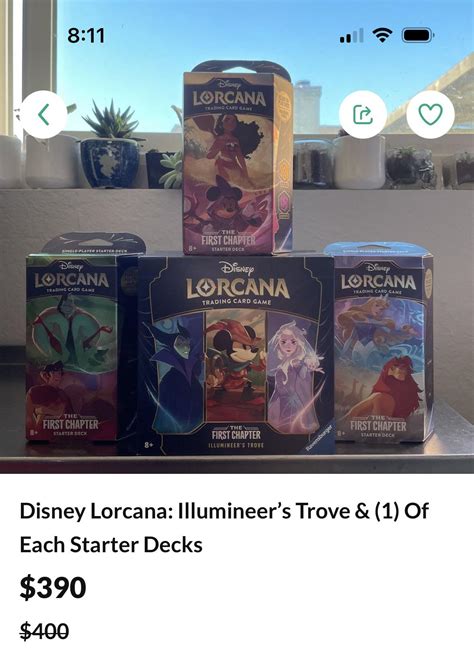Tap the Lorcana logo on center box

click(237, 288)
